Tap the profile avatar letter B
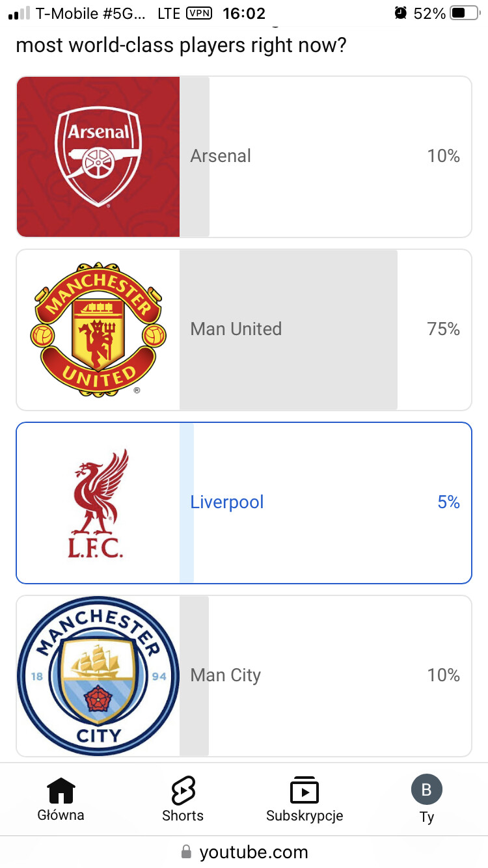 426,790
